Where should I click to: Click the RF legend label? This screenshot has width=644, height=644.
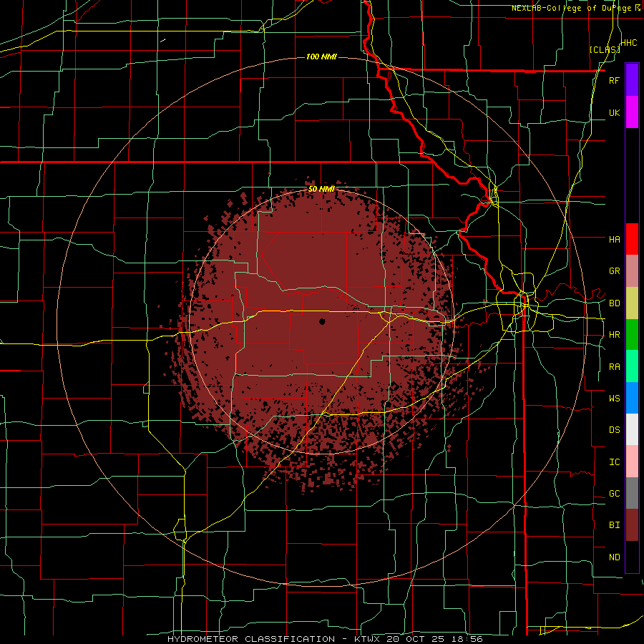pos(614,80)
